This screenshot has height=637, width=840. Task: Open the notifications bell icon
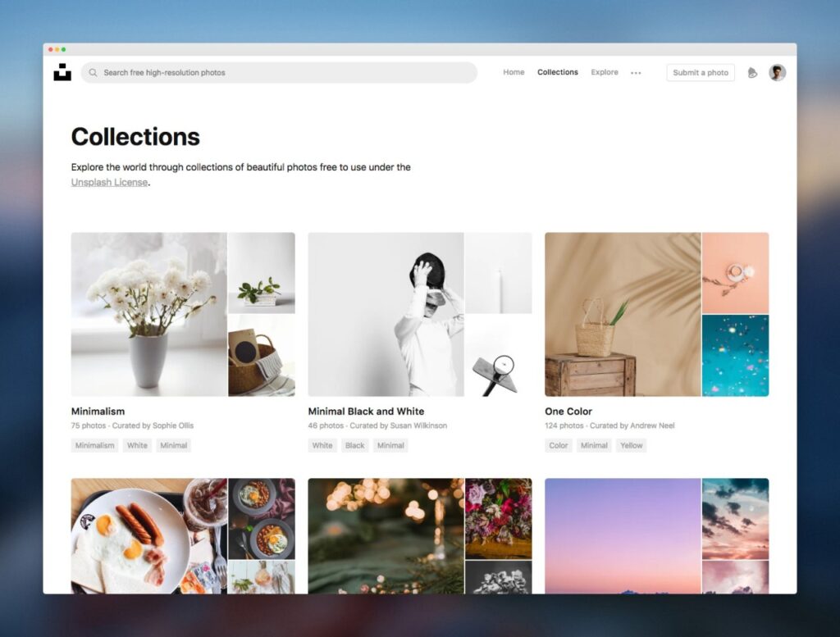point(752,72)
